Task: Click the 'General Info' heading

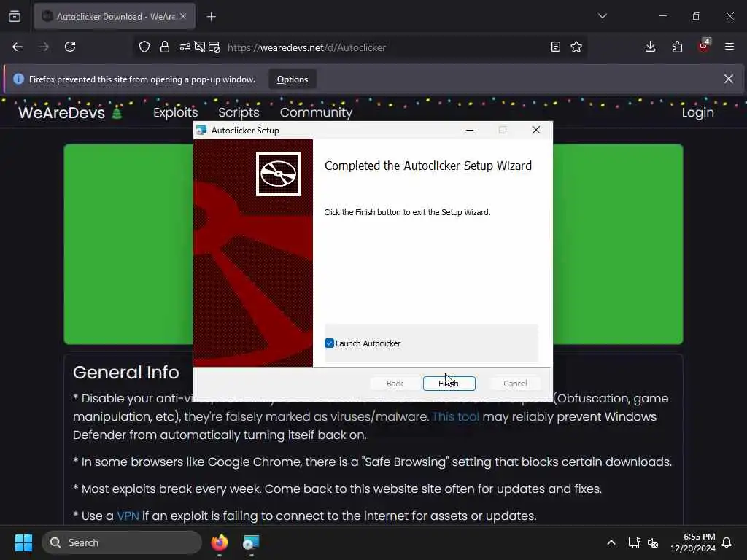Action: 125,373
